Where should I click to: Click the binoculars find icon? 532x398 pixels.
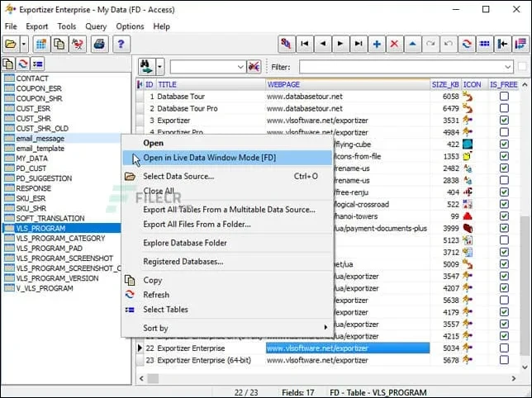[147, 67]
